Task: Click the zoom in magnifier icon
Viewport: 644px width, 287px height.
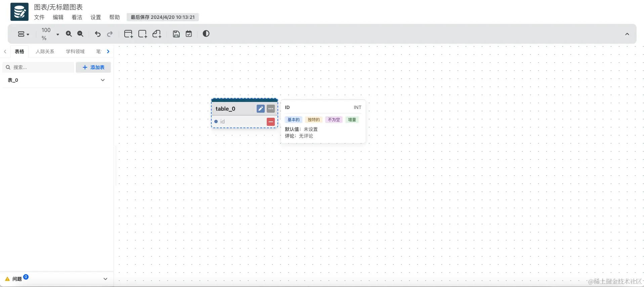Action: [69, 34]
